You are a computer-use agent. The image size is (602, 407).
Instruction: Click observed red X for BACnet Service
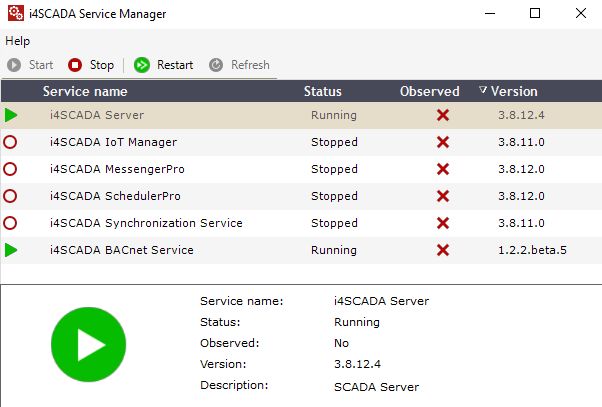pyautogui.click(x=443, y=250)
